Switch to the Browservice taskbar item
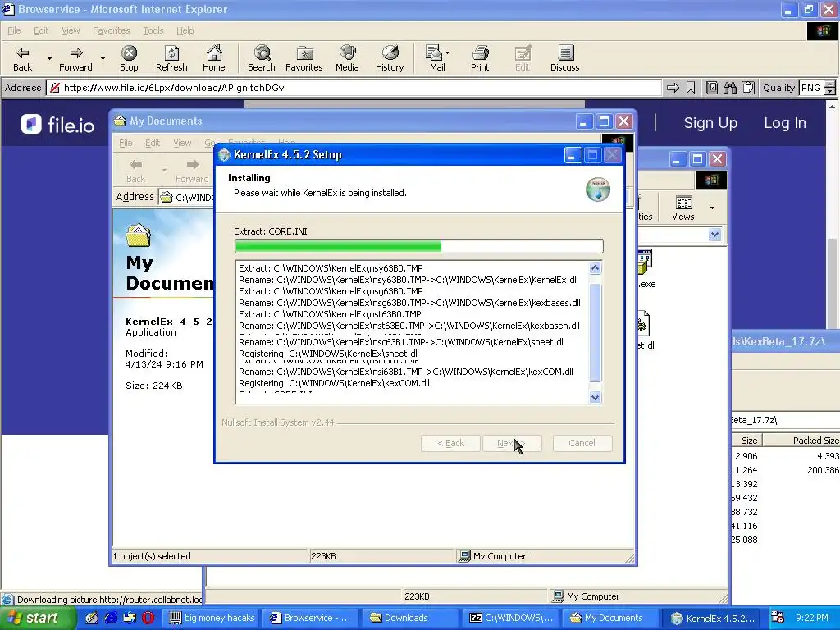This screenshot has width=840, height=630. [311, 618]
